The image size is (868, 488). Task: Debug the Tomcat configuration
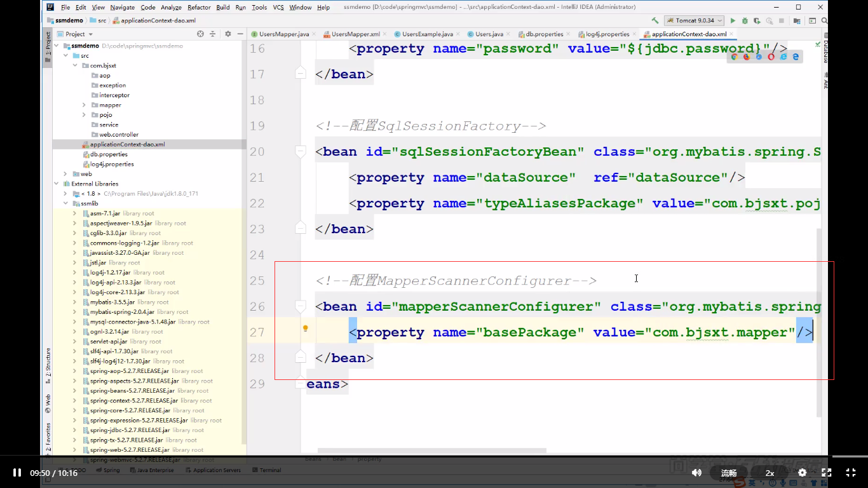point(745,20)
